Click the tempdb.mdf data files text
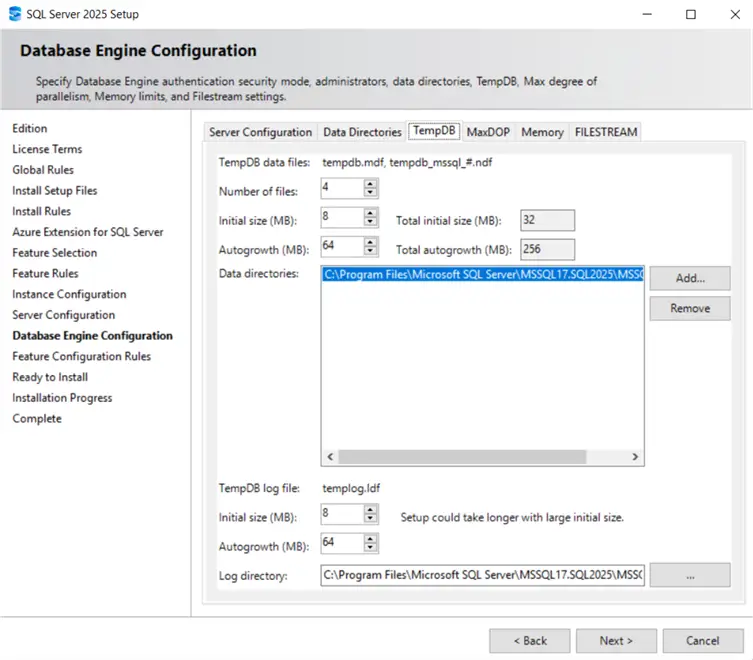Image resolution: width=753 pixels, height=660 pixels. click(407, 162)
